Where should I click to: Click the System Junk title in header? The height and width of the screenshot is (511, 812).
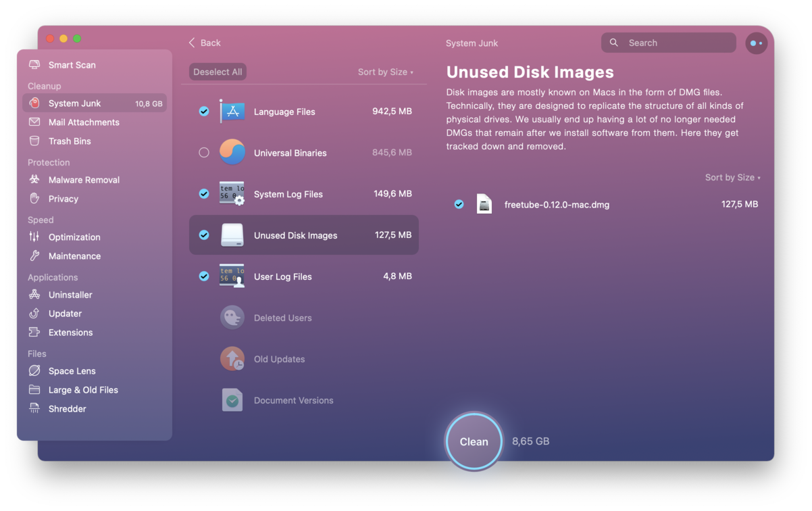point(472,43)
